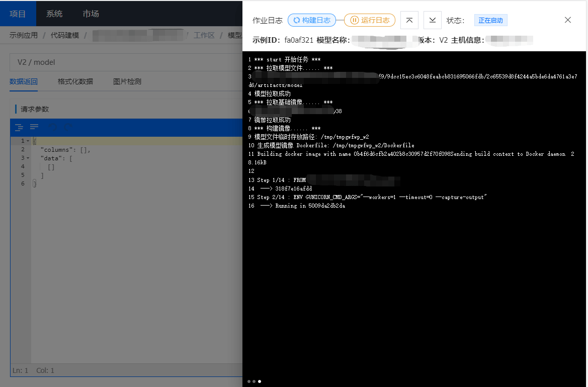Image resolution: width=588 pixels, height=387 pixels.
Task: Click the format JSON icon in editor toolbar
Action: pos(19,127)
